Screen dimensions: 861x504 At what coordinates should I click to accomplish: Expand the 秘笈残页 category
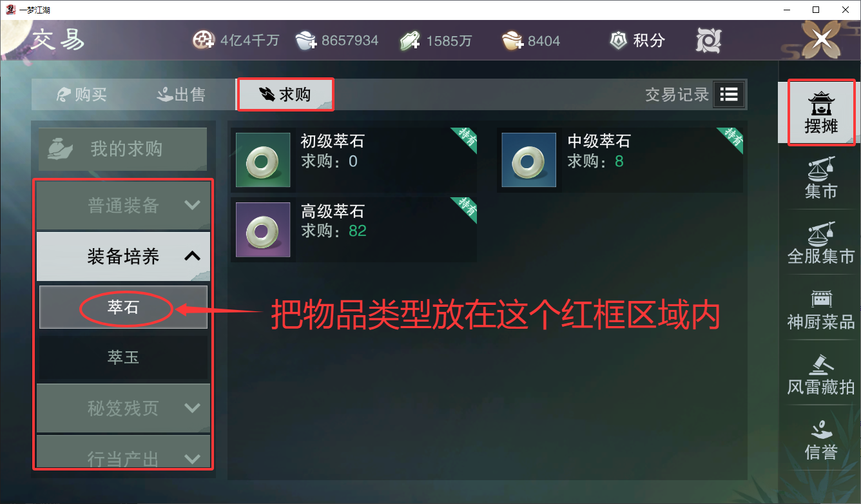tap(124, 408)
